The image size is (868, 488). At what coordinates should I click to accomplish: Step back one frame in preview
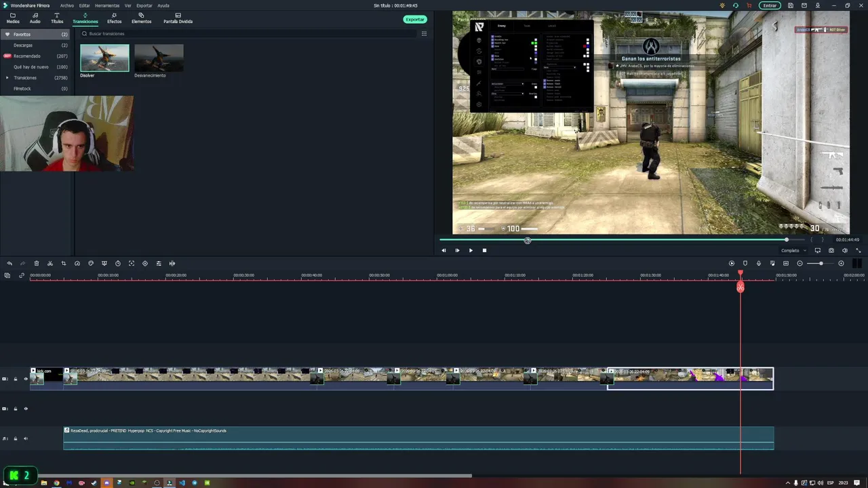coord(443,250)
